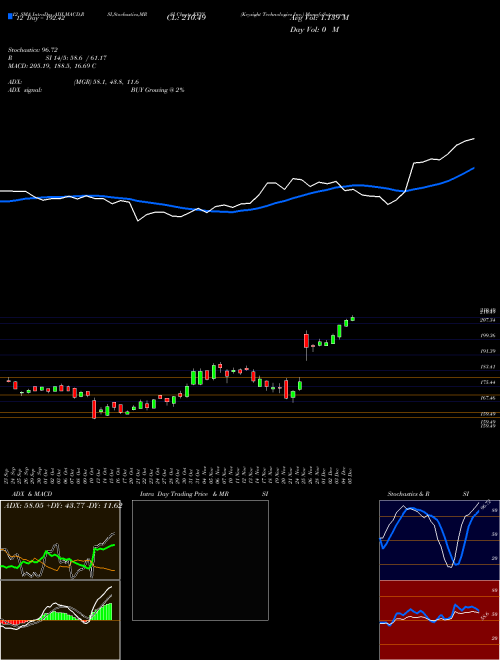Click the 175.44 price axis label

[487, 383]
